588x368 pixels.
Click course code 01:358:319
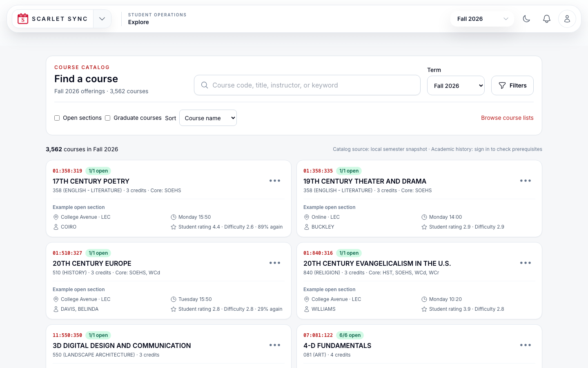[67, 171]
